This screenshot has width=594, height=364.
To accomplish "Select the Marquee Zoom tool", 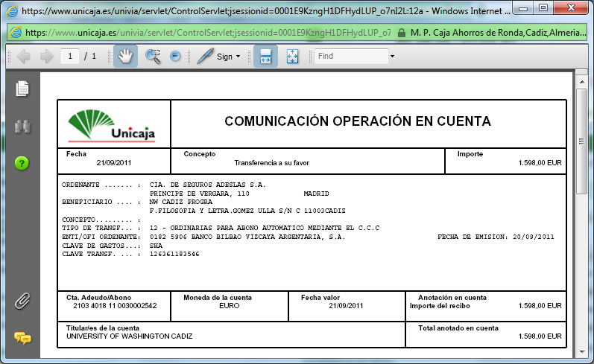I will tap(153, 57).
